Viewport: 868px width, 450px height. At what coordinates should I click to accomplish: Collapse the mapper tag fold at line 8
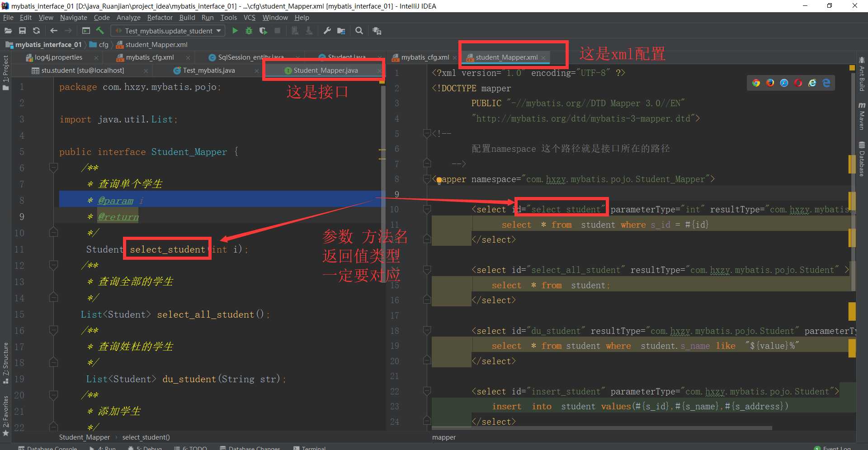[x=427, y=179]
